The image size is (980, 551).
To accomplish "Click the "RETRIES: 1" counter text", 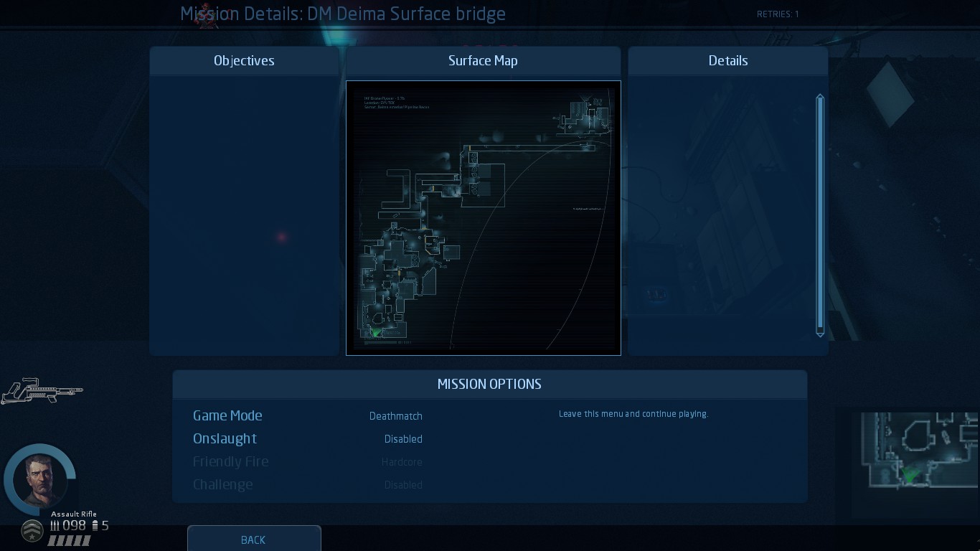I will tap(778, 14).
